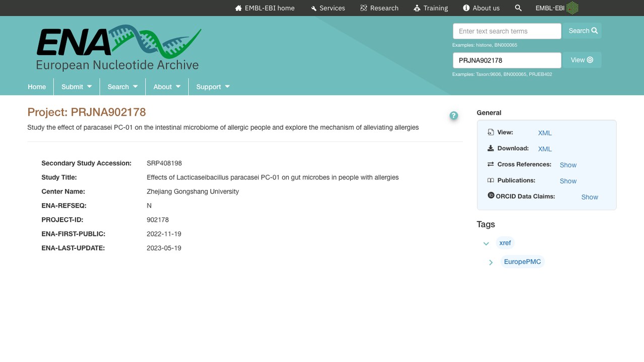Click the Publications book icon
The height and width of the screenshot is (362, 644).
click(491, 180)
